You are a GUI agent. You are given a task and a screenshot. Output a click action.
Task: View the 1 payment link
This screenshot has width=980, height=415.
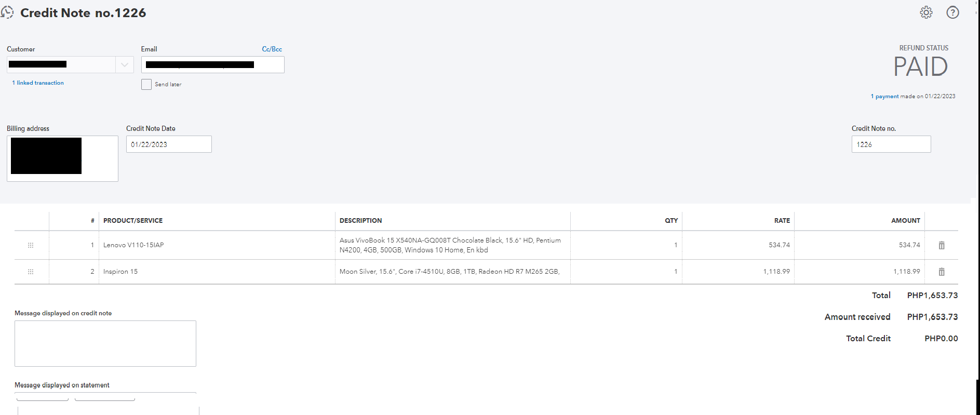coord(884,97)
